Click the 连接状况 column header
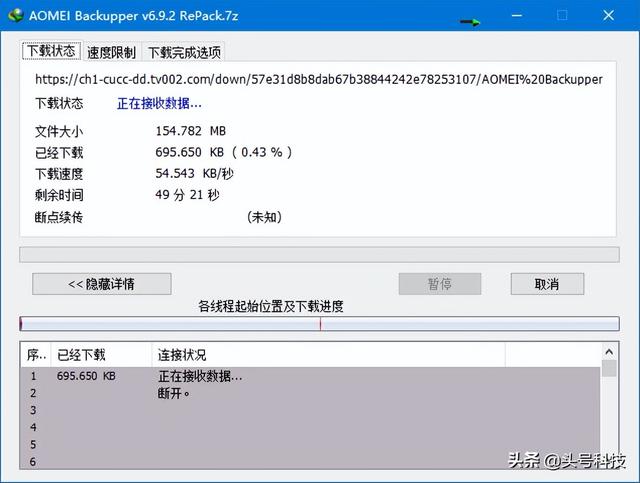The image size is (640, 483). click(x=329, y=355)
